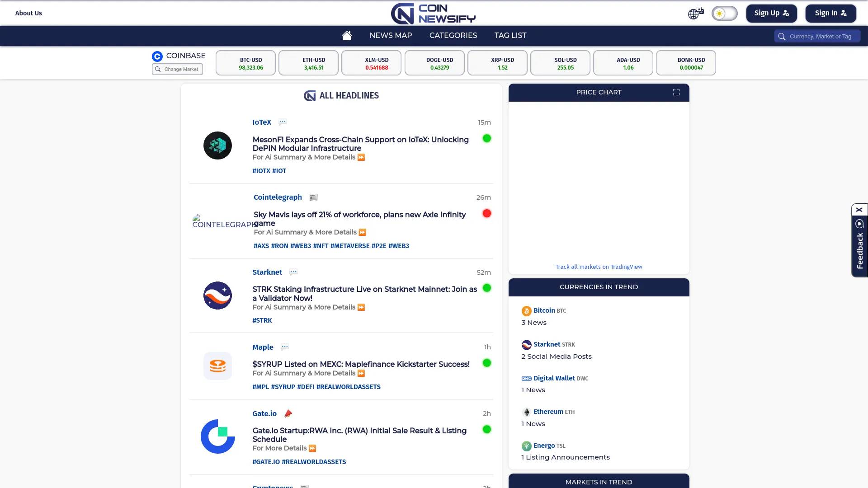Open the Home icon in navigation bar
The height and width of the screenshot is (488, 868).
(x=347, y=35)
